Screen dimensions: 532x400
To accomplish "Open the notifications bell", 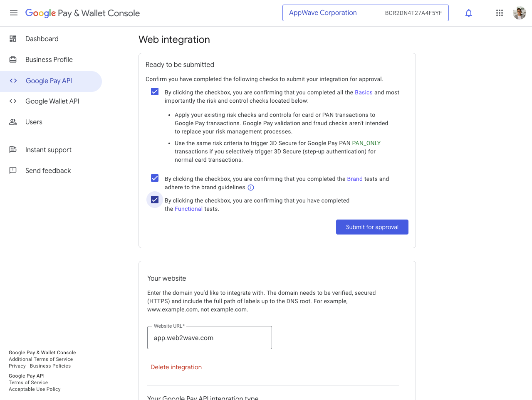I will tap(469, 13).
